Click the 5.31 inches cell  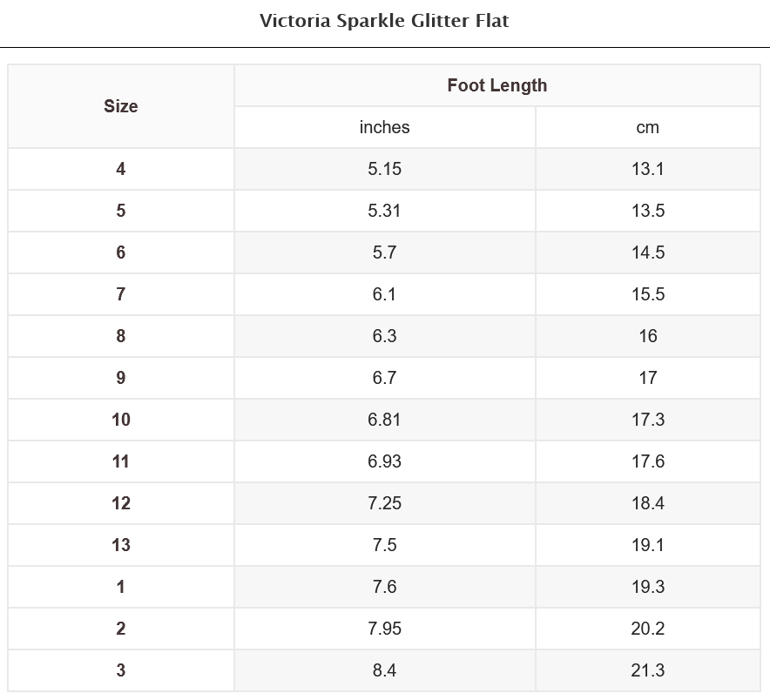click(x=384, y=211)
